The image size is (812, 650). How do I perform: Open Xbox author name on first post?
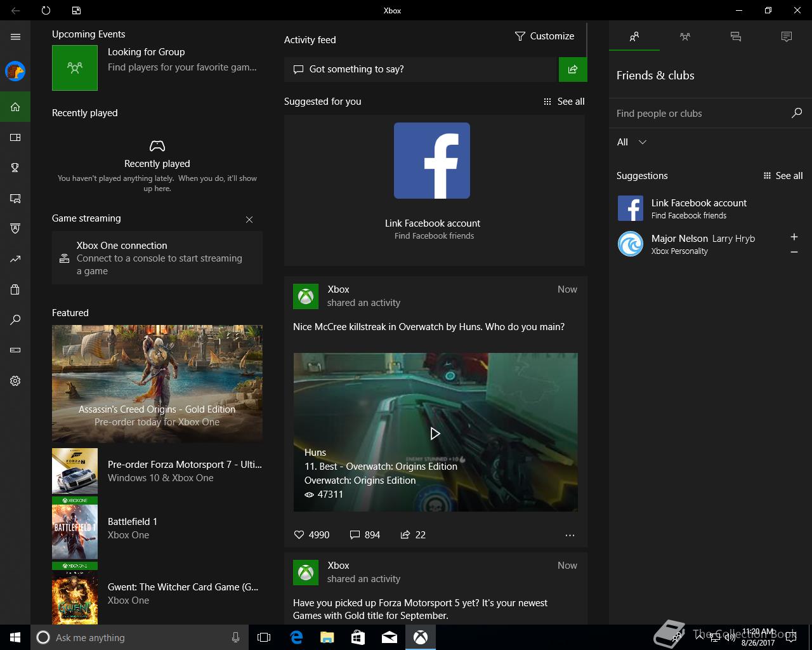click(x=339, y=289)
